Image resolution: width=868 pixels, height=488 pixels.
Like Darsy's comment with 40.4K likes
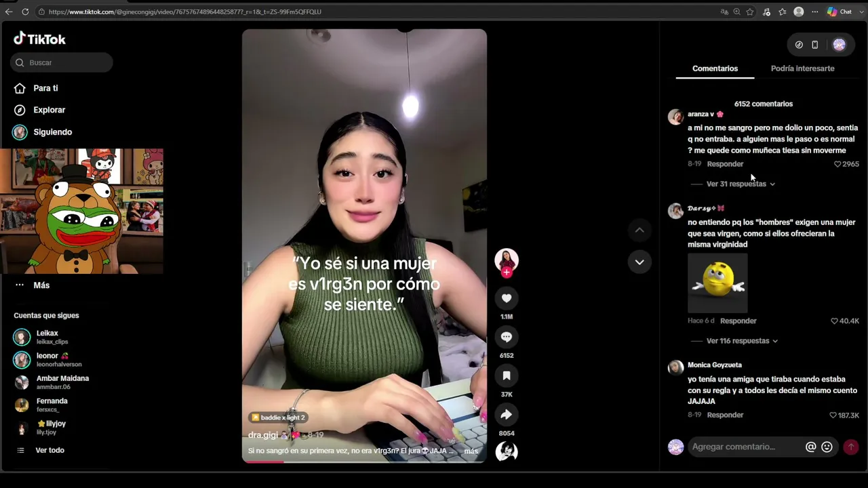(845, 321)
